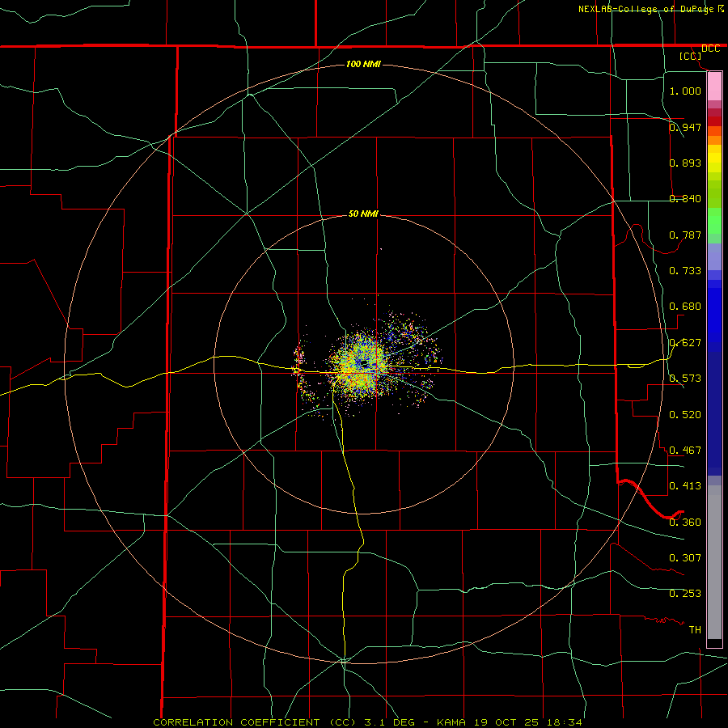728x728 pixels.
Task: Select the 0.360 scale value
Action: 685,523
